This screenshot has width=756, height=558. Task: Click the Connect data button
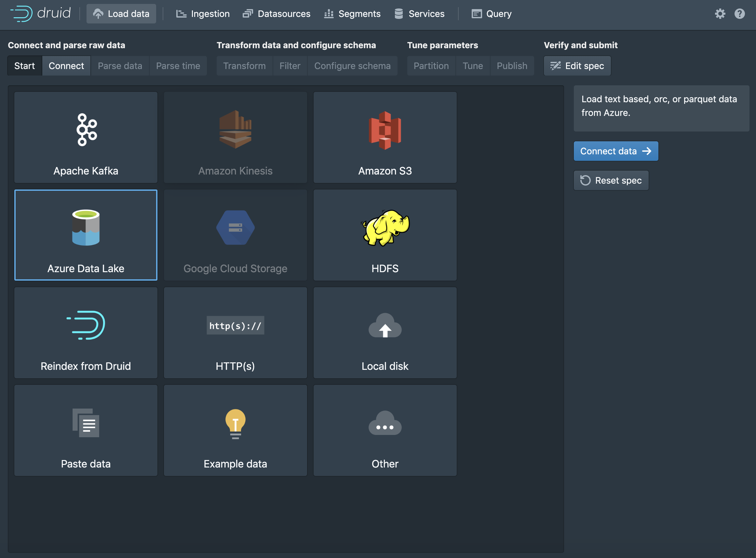click(x=615, y=151)
